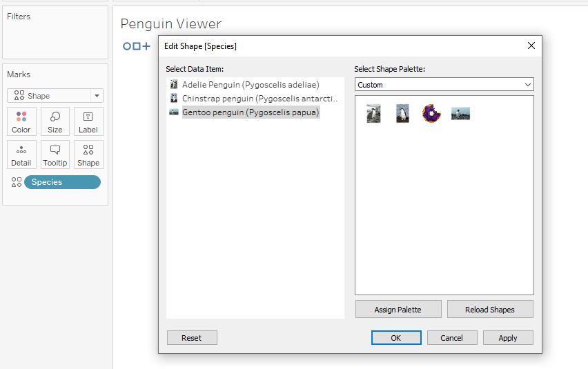This screenshot has width=588, height=369.
Task: Expand the mark type Shape dropdown
Action: [x=97, y=96]
